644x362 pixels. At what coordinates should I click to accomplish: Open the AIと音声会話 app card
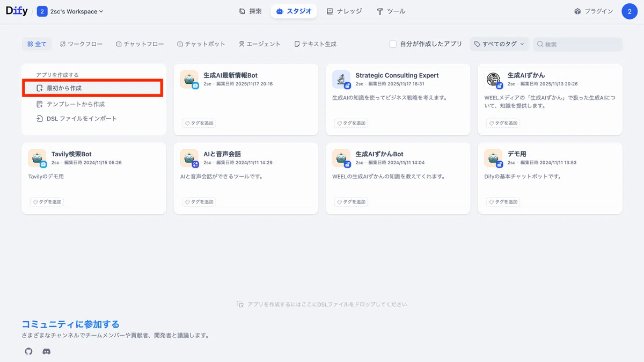tap(246, 178)
